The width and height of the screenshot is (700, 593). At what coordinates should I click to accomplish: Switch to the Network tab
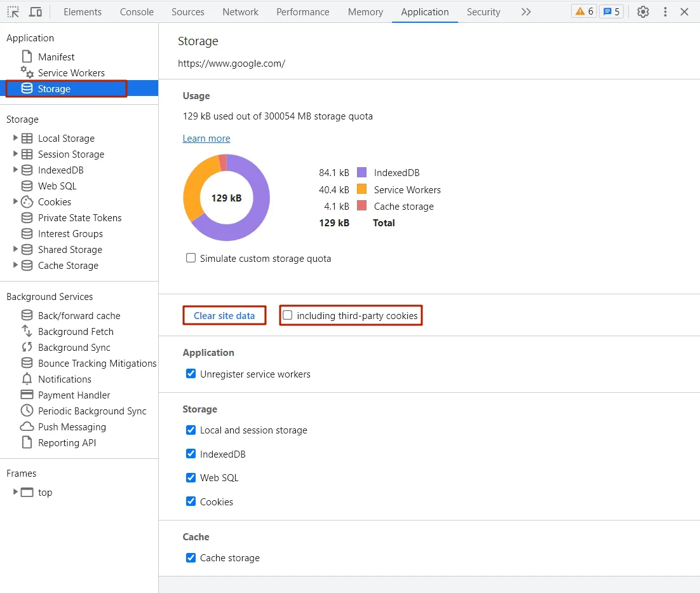pos(240,11)
